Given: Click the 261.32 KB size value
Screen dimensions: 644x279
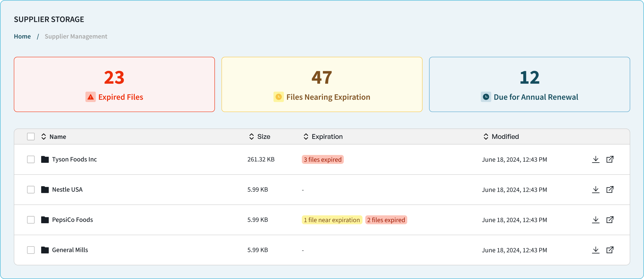Looking at the screenshot, I should pos(261,159).
